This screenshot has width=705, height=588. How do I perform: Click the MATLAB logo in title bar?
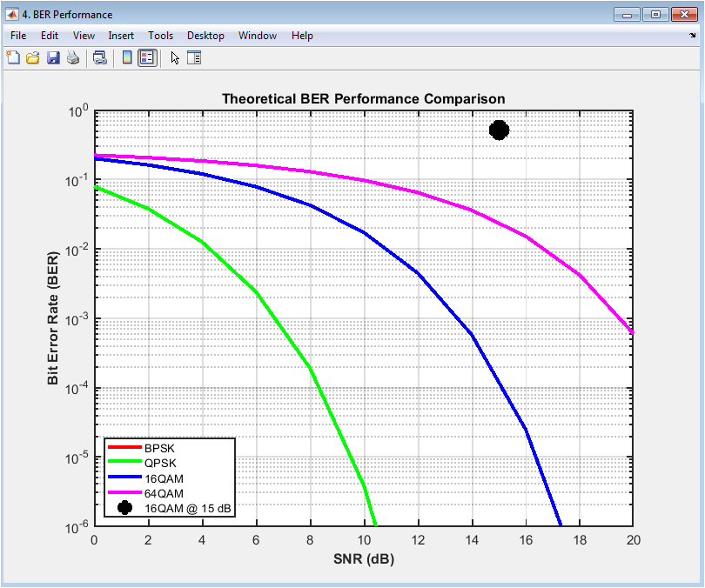pos(12,15)
